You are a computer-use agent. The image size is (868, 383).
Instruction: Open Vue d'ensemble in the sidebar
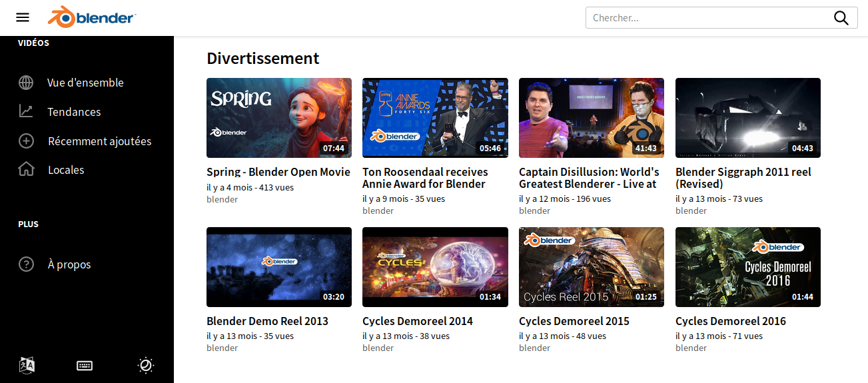tap(85, 83)
